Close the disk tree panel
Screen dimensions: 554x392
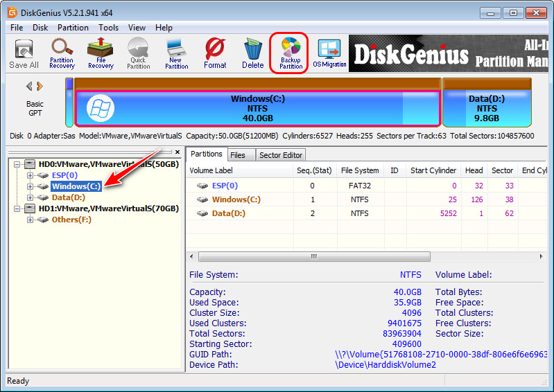coord(178,152)
